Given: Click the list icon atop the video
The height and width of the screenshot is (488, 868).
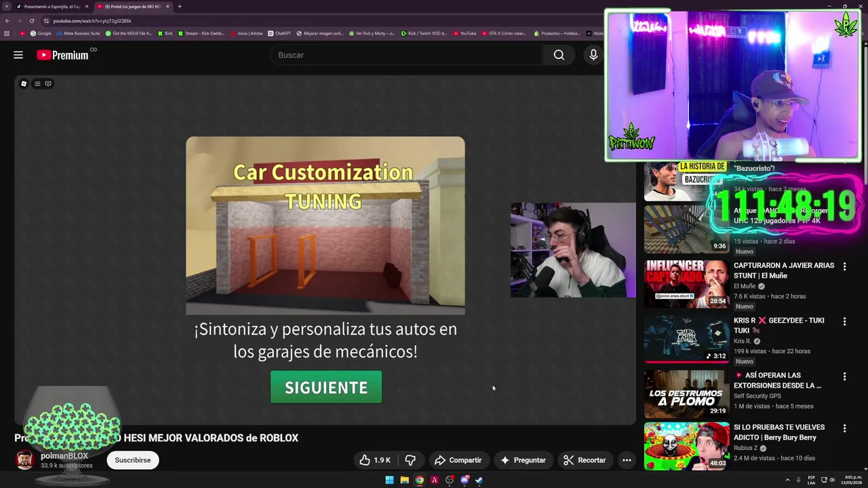Looking at the screenshot, I should pos(37,83).
